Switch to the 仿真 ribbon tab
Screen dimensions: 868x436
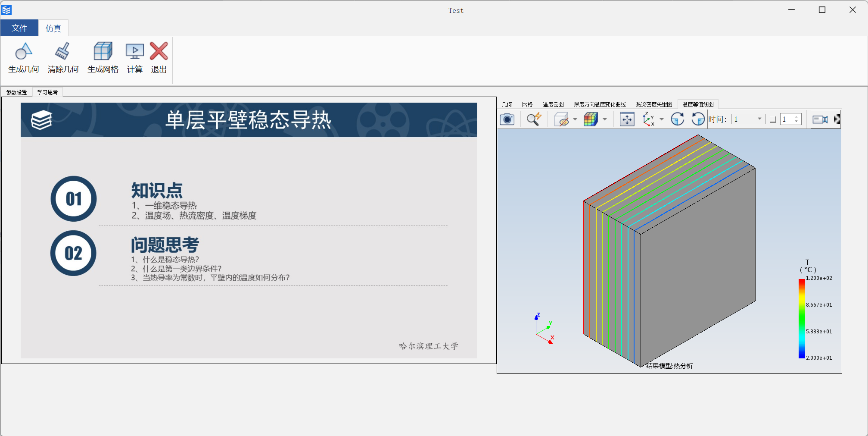tap(53, 28)
